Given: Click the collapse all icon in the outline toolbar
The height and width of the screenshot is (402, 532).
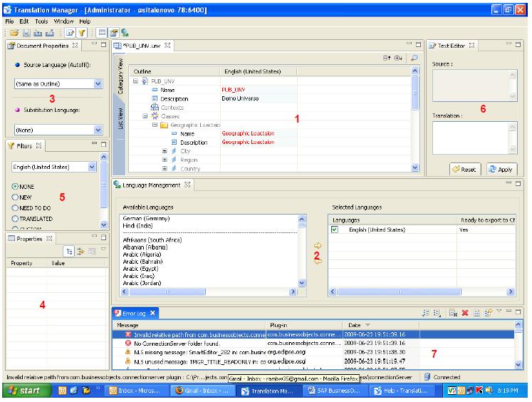Looking at the screenshot, I should [387, 58].
